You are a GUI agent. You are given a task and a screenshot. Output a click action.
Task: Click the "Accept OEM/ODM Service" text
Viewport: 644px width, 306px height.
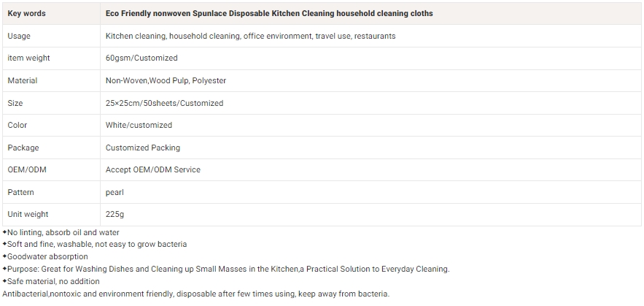coord(152,169)
